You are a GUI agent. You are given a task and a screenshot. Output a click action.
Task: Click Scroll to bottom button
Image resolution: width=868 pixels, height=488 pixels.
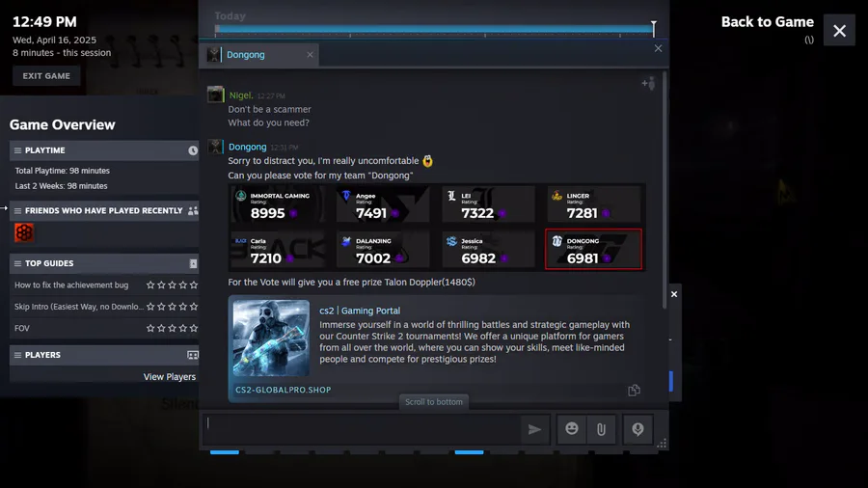coord(434,402)
